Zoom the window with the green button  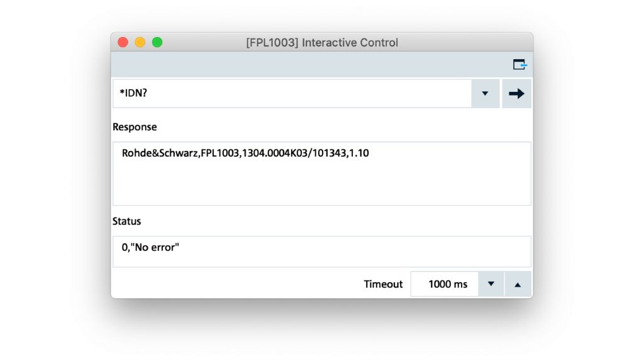(157, 42)
